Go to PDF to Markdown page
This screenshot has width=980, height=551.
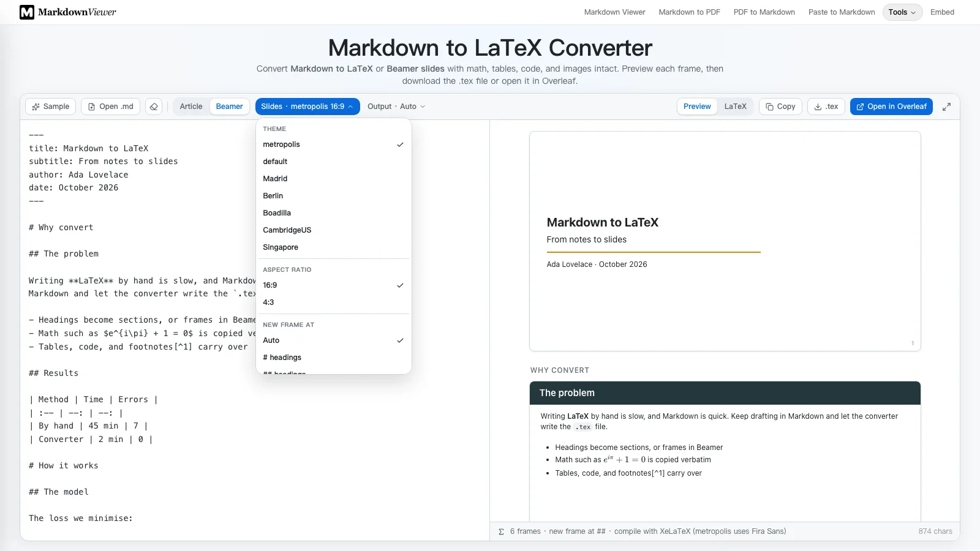(x=764, y=12)
